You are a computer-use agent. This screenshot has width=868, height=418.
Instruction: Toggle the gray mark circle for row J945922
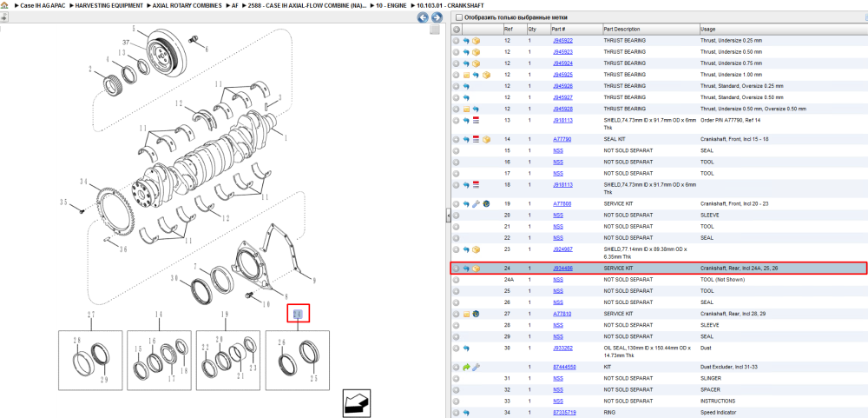[x=457, y=41]
